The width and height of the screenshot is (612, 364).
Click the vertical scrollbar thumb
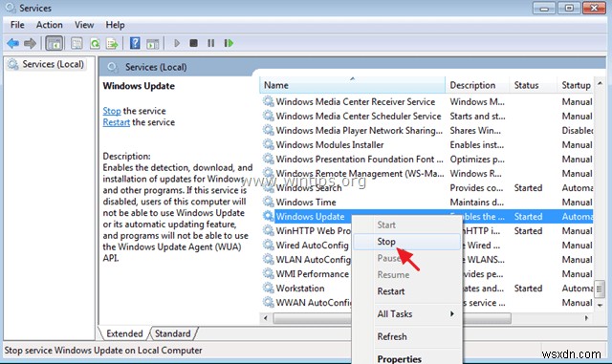600,289
